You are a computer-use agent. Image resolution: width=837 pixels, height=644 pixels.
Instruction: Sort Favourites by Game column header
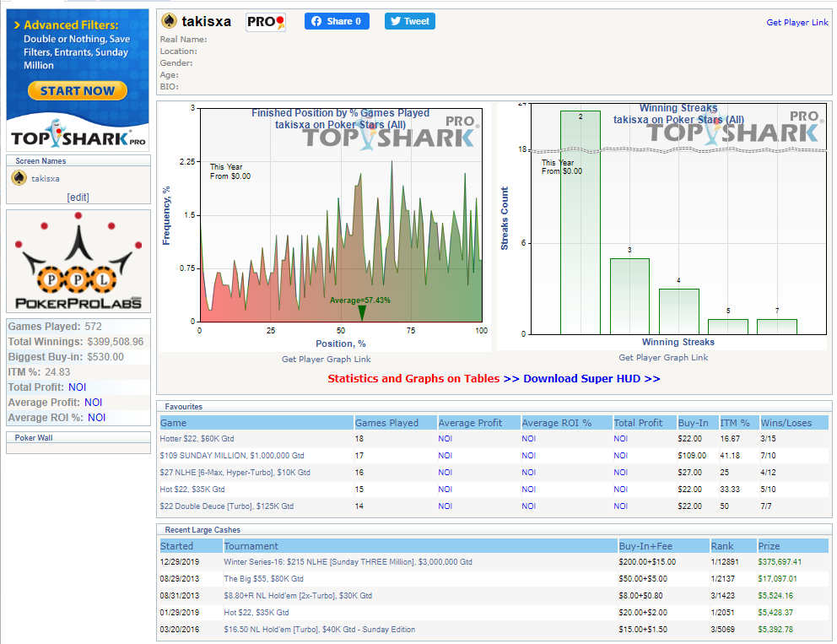[x=256, y=423]
